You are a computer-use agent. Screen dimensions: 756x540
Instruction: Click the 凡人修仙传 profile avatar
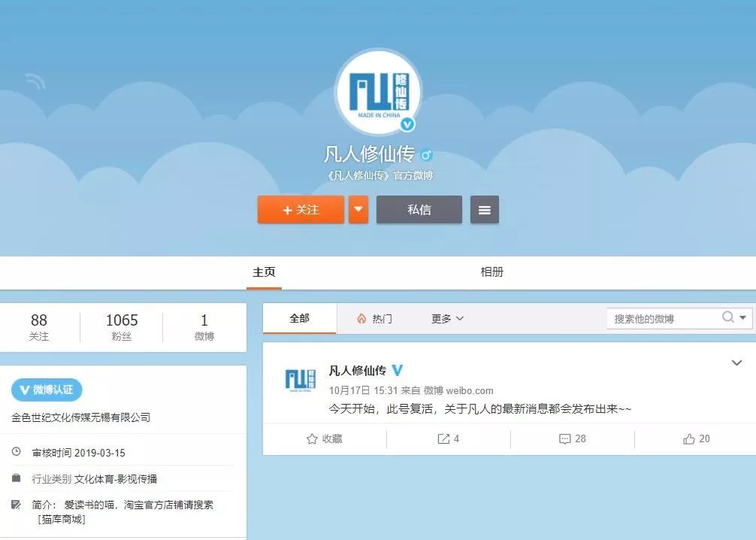(x=378, y=92)
